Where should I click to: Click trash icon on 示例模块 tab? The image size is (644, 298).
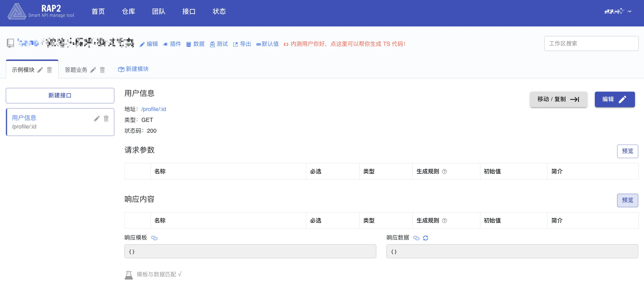click(49, 70)
